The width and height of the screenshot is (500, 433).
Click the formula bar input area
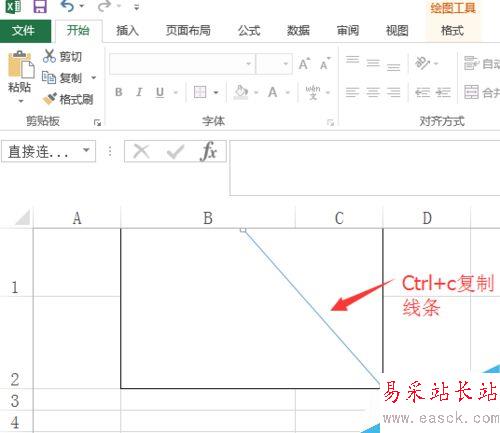point(365,168)
